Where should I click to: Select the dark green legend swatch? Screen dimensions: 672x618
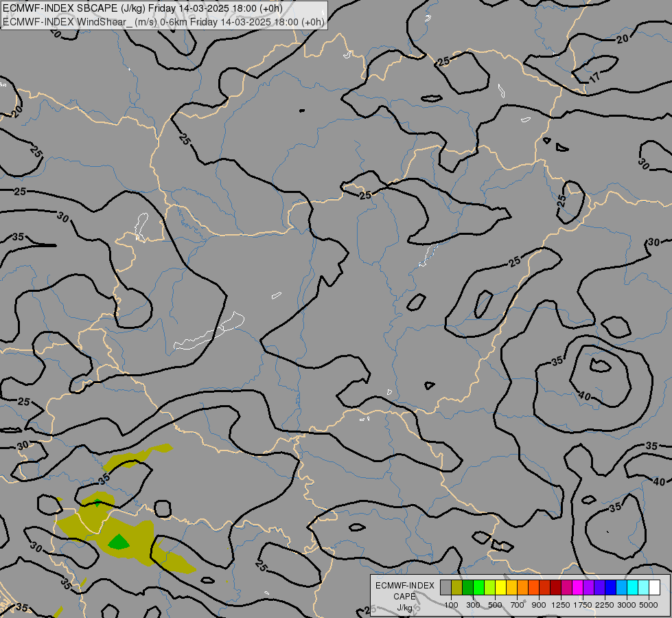click(467, 587)
